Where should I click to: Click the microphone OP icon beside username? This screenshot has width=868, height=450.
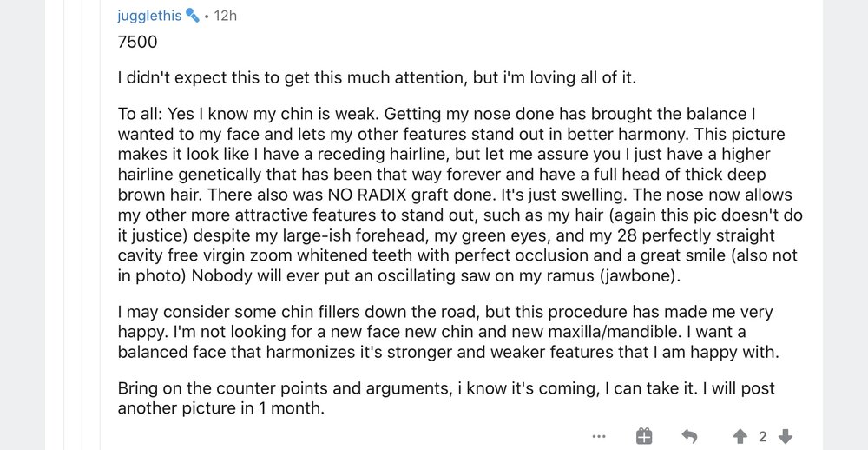click(x=192, y=16)
